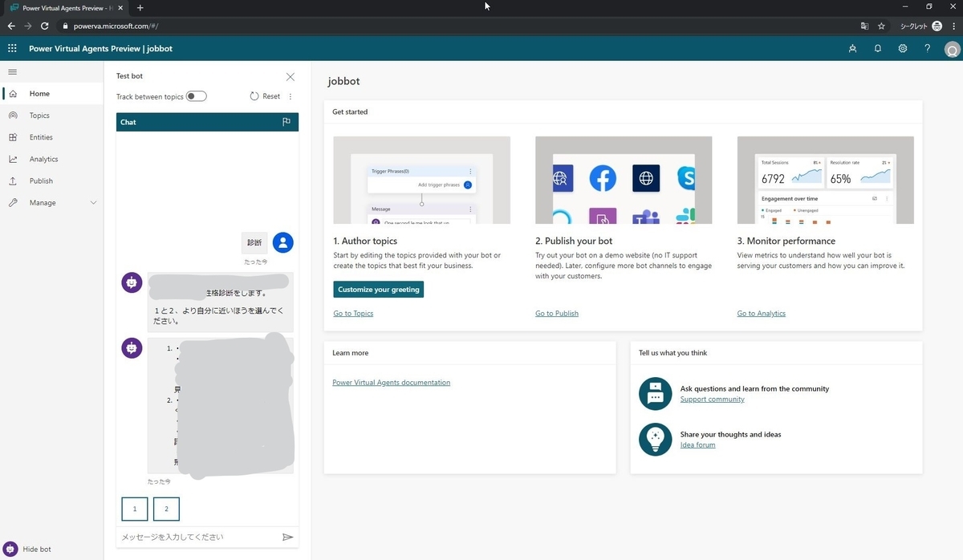
Task: Click the Publish upload icon
Action: pos(13,181)
